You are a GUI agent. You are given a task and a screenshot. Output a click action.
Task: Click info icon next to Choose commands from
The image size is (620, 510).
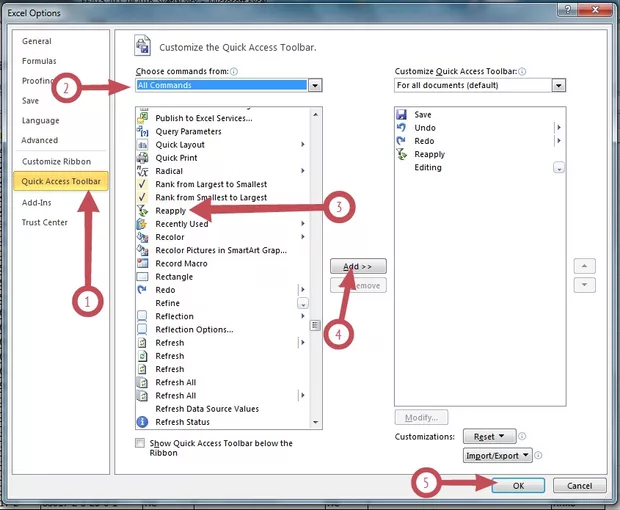click(x=234, y=71)
